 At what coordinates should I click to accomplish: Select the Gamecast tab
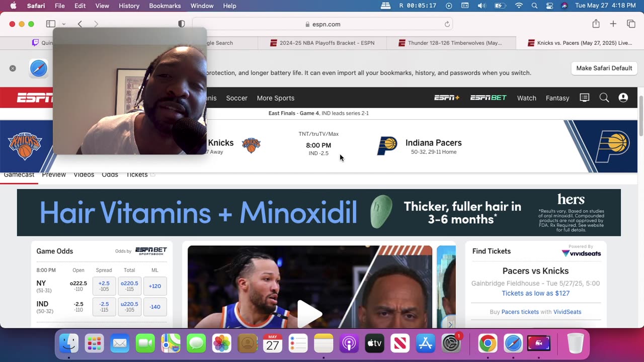pos(19,175)
